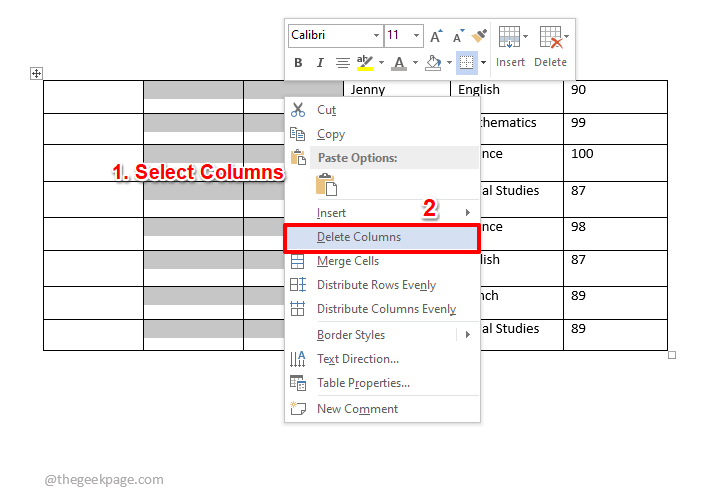721x501 pixels.
Task: Decrease font size with shrink icon
Action: pyautogui.click(x=457, y=36)
